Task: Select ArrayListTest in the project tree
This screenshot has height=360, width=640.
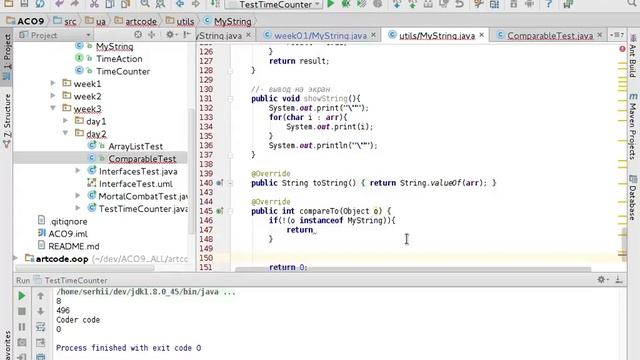Action: pyautogui.click(x=136, y=146)
